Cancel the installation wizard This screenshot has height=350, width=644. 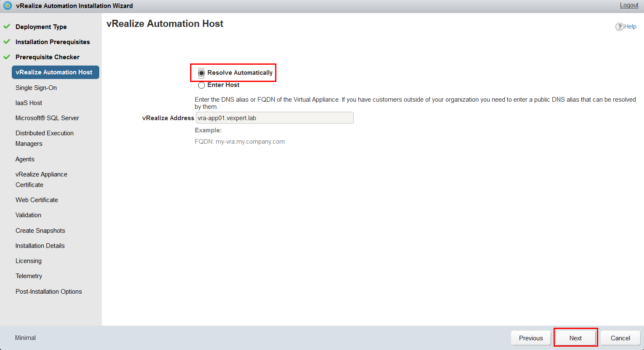click(x=620, y=338)
